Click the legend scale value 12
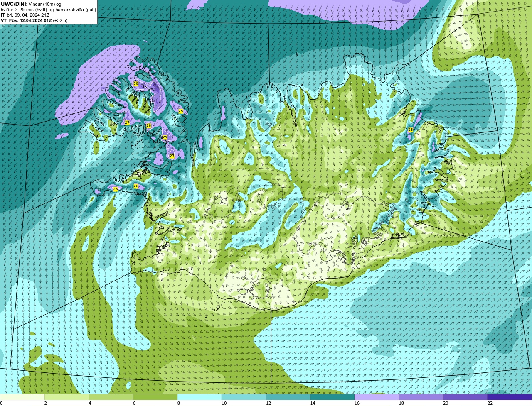Screen dimensions: 532x406 268,403
